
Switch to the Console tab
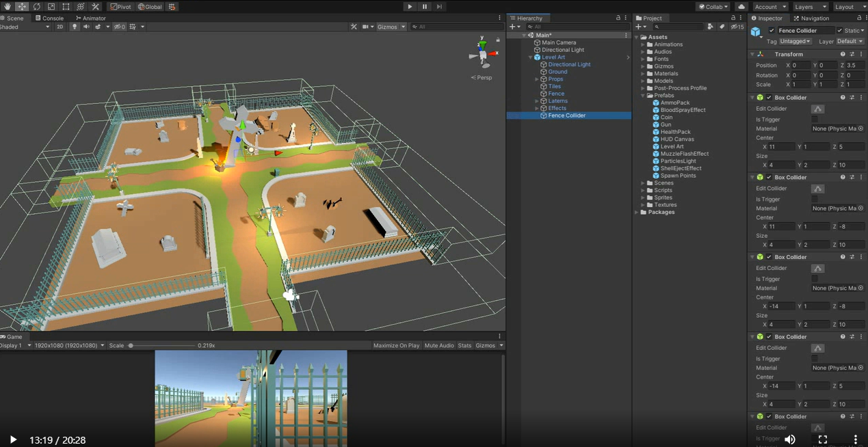49,18
